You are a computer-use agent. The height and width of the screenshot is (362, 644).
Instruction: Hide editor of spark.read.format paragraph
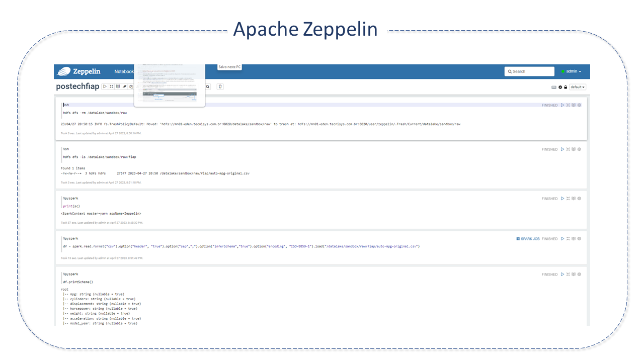click(x=568, y=239)
